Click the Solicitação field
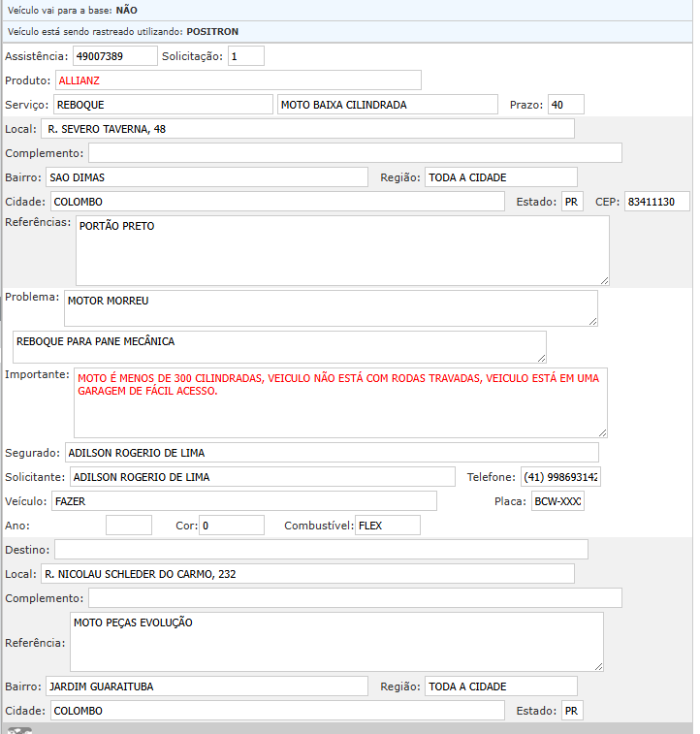The height and width of the screenshot is (734, 700). pyautogui.click(x=246, y=56)
